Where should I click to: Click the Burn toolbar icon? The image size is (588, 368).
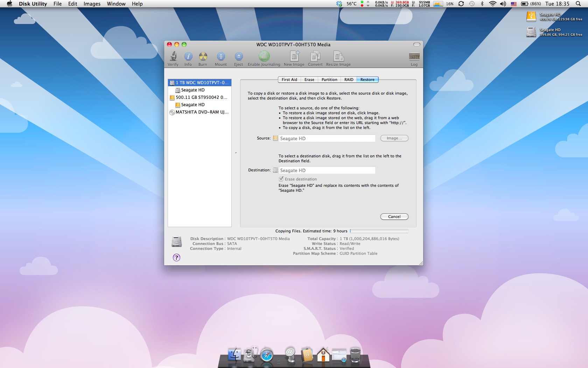[203, 56]
